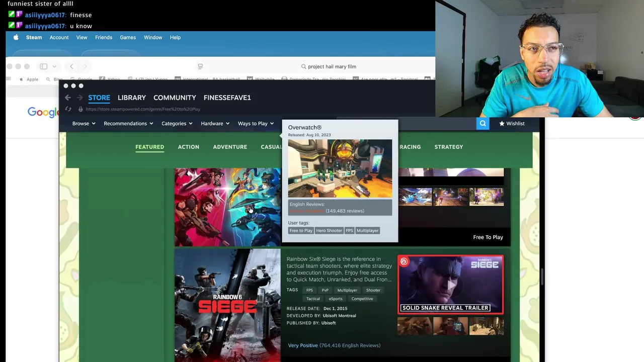Click the Multiplayer tag in Overwatch popup
This screenshot has height=362, width=644.
coord(367,230)
